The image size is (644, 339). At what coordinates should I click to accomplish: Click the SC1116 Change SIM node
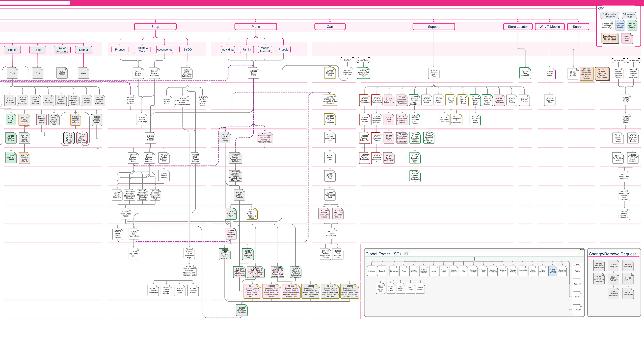coord(451,100)
